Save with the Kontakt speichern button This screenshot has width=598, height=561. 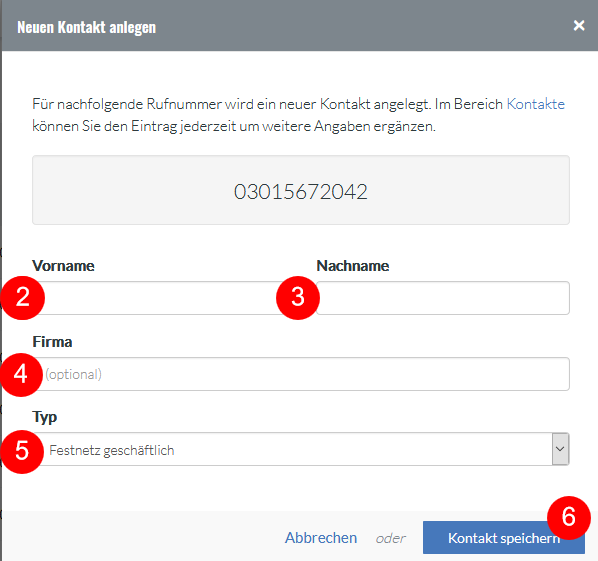pos(503,538)
